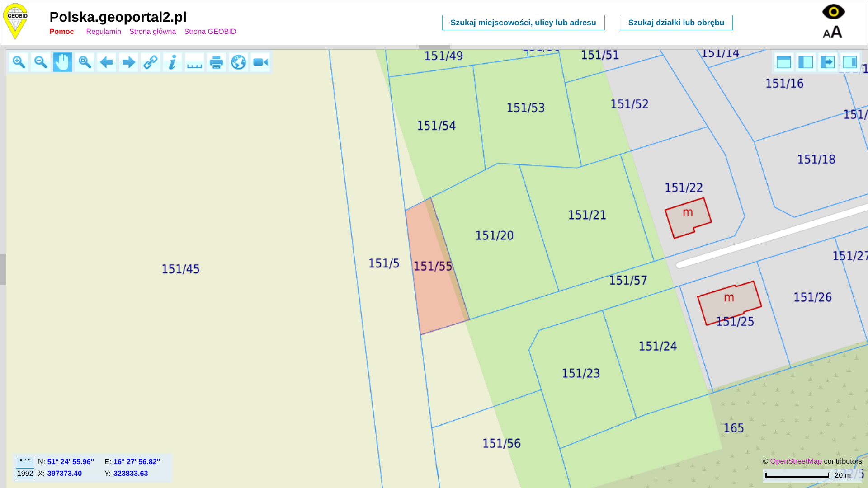Image resolution: width=868 pixels, height=488 pixels.
Task: Select the ruler measure tool
Action: (194, 62)
